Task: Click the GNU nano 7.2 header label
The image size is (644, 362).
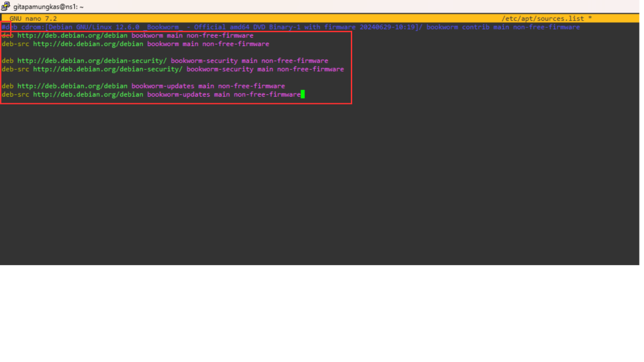Action: tap(33, 19)
